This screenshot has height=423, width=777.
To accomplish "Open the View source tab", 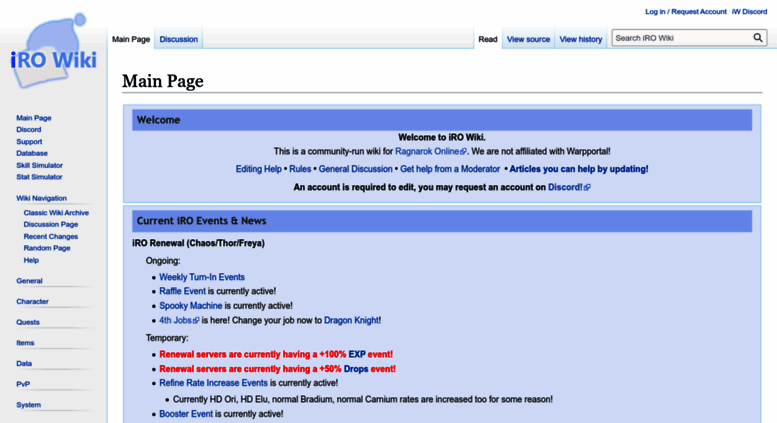I will pyautogui.click(x=528, y=39).
